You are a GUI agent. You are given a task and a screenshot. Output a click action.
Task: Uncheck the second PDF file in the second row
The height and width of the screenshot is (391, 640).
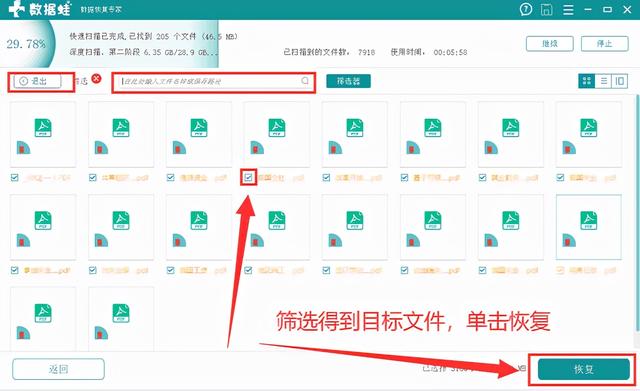[93, 270]
